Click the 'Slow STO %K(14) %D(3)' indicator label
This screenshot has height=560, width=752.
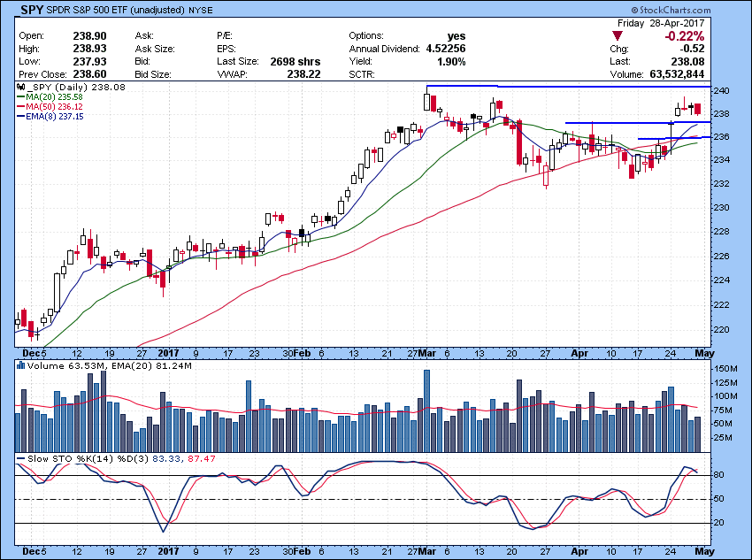(88, 459)
